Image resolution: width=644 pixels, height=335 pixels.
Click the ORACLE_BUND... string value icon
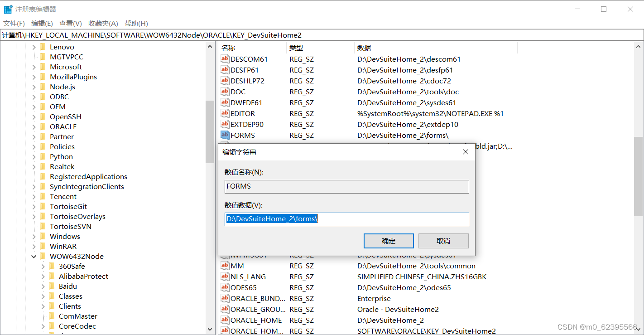[225, 298]
